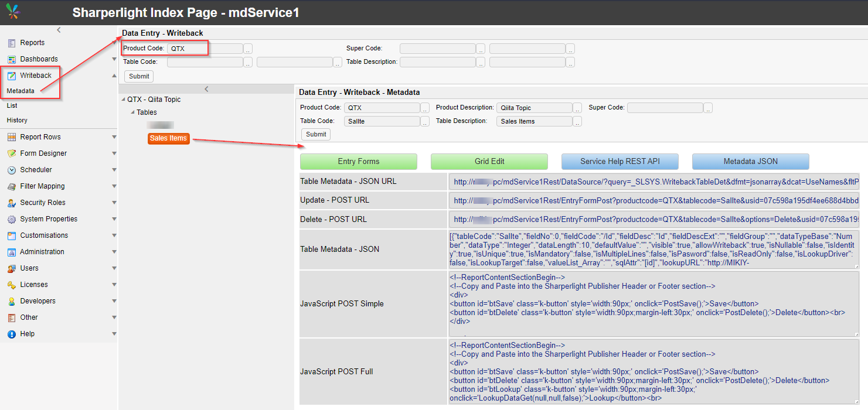The image size is (868, 410).
Task: Click the green Entry Forms button
Action: 359,162
